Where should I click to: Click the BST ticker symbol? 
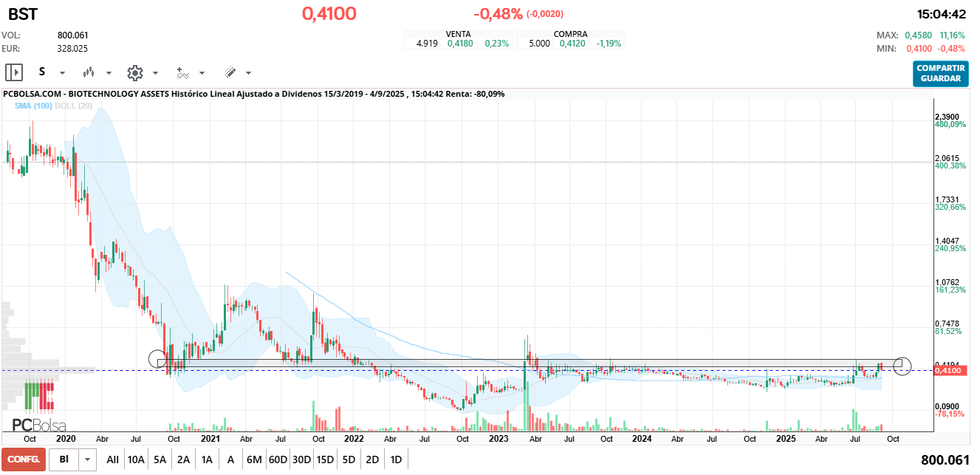(23, 13)
